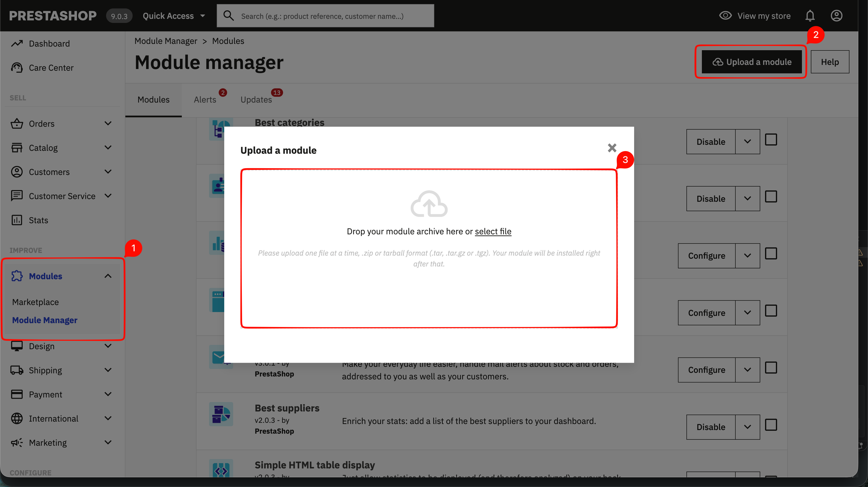Click the Customer Service chat icon
This screenshot has height=487, width=868.
coord(17,196)
